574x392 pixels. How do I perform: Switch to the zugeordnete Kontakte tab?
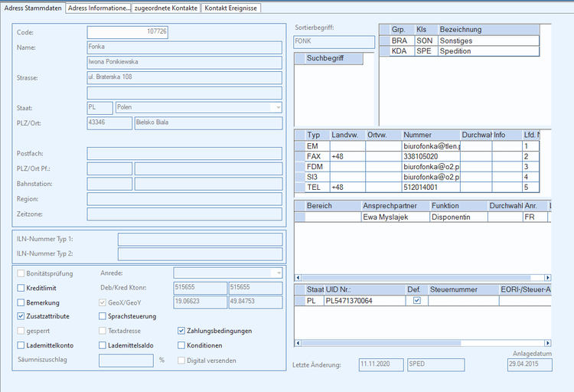point(166,8)
